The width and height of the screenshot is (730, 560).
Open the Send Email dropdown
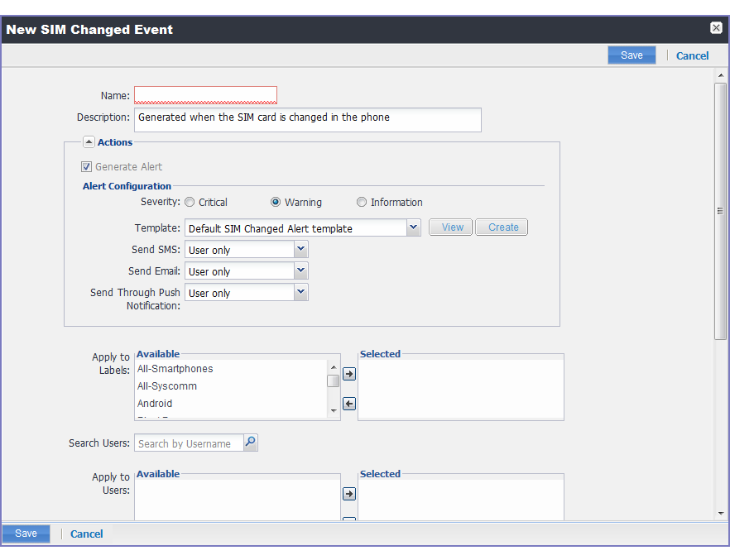[300, 270]
